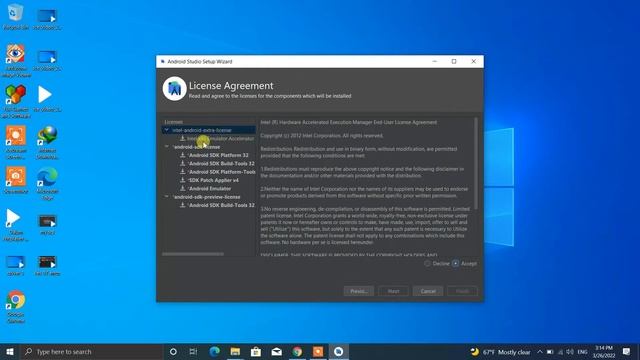640x360 pixels.
Task: Collapse the android-sdk-license tree node
Action: 167,147
